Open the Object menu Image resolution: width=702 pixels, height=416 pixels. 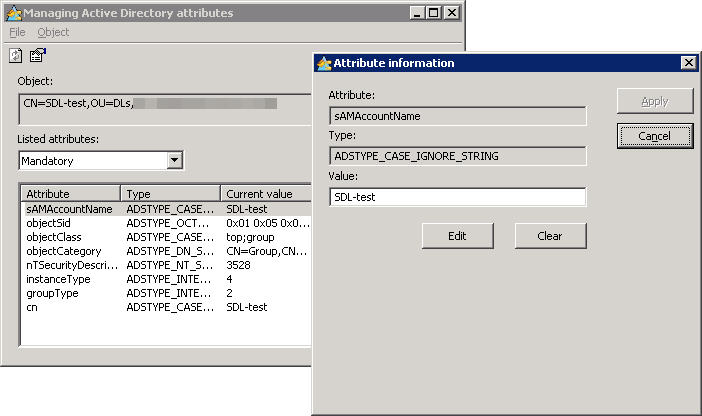coord(53,32)
